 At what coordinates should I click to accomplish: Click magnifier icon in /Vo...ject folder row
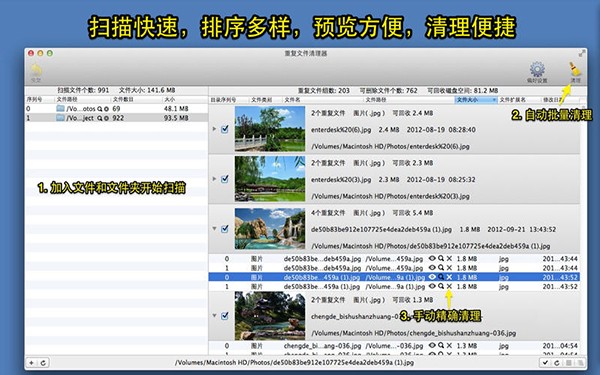click(99, 118)
